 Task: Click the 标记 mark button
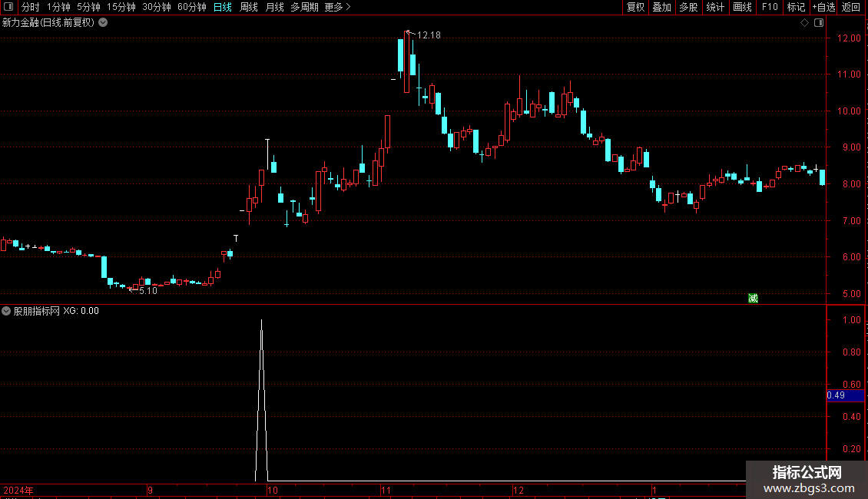point(796,7)
